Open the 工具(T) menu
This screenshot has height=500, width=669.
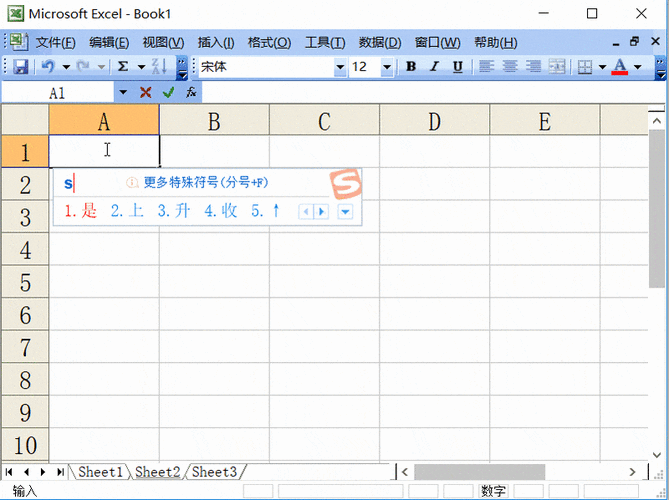click(325, 42)
